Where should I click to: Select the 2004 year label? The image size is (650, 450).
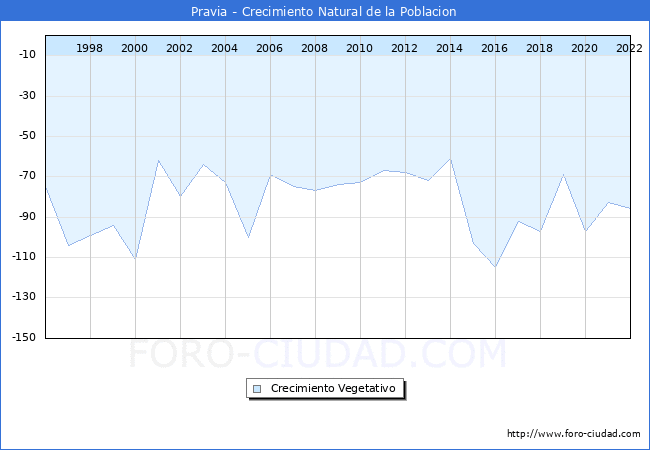224,48
